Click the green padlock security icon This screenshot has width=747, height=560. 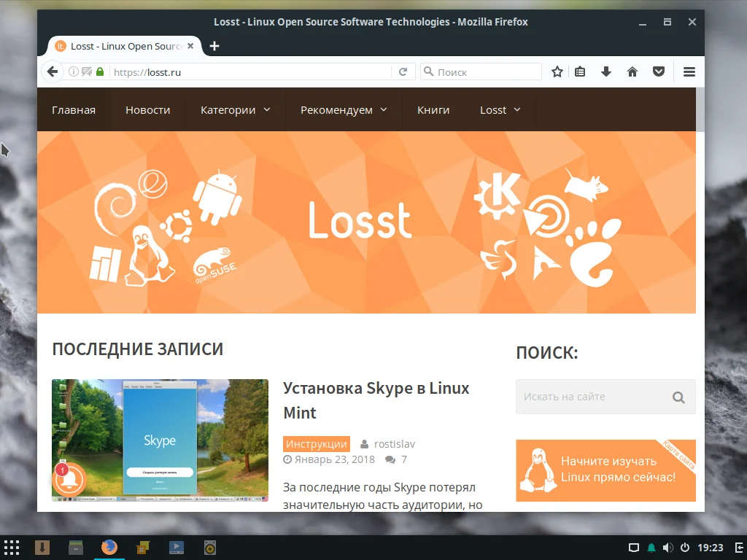99,72
